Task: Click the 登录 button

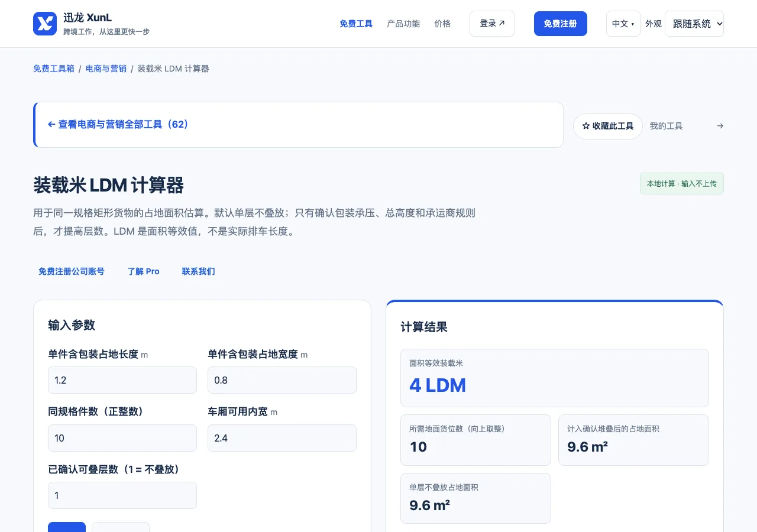Action: (492, 24)
